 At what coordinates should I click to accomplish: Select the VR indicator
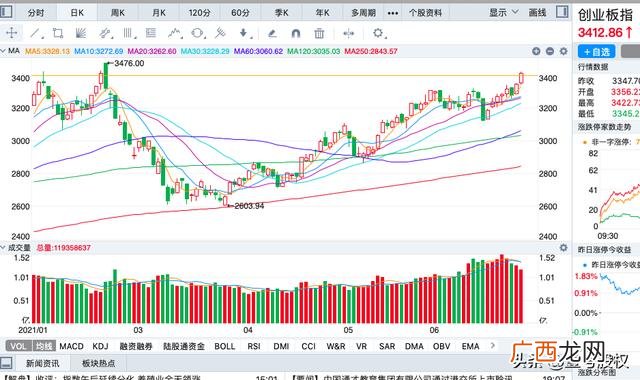tap(362, 346)
